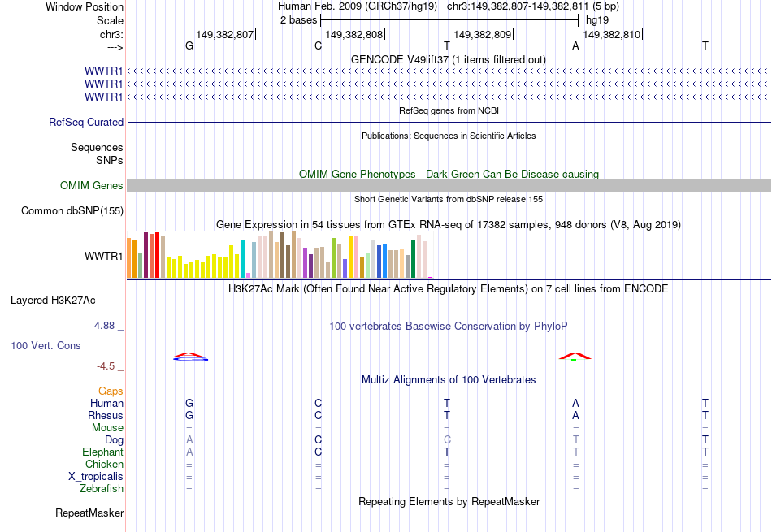Click the Rhesus alignment row label
772x532 pixels.
(x=106, y=415)
